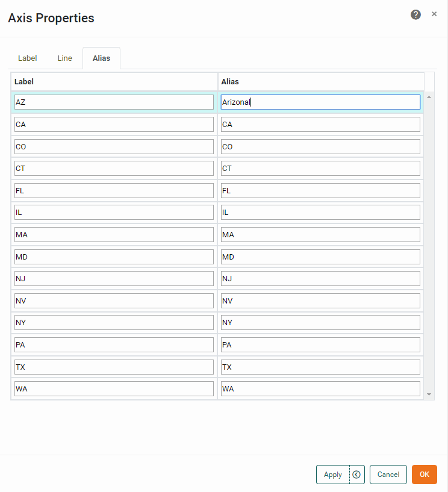Confirm changes with the OK button
The width and height of the screenshot is (448, 492).
pyautogui.click(x=425, y=475)
